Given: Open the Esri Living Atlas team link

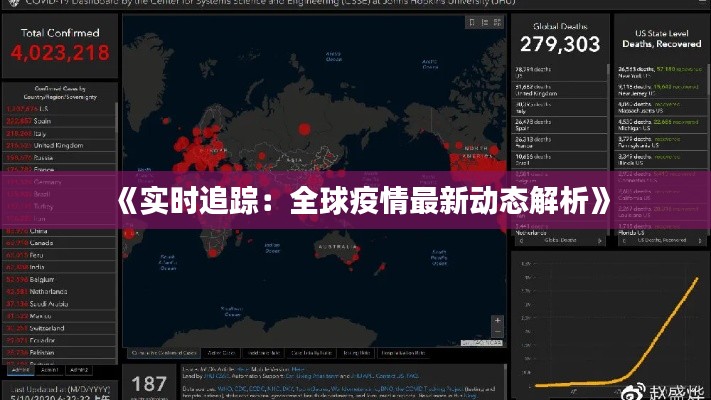Looking at the screenshot, I should [311, 376].
